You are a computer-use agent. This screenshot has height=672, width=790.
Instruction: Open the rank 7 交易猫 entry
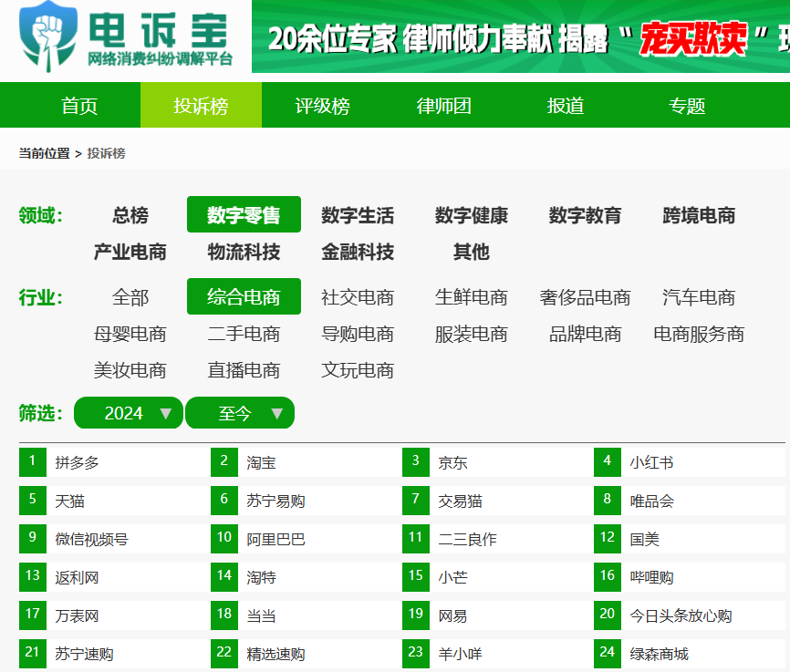497,501
